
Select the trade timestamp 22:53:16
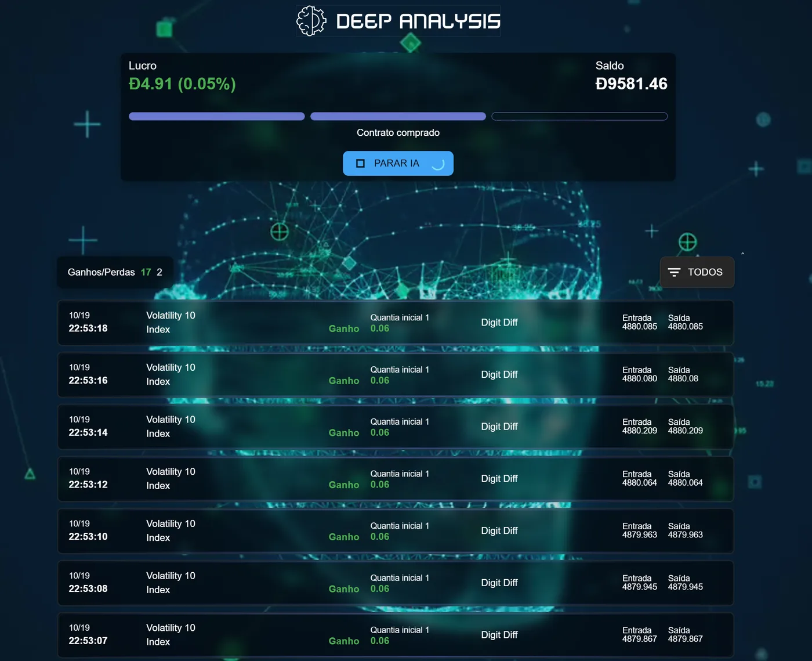pos(88,381)
